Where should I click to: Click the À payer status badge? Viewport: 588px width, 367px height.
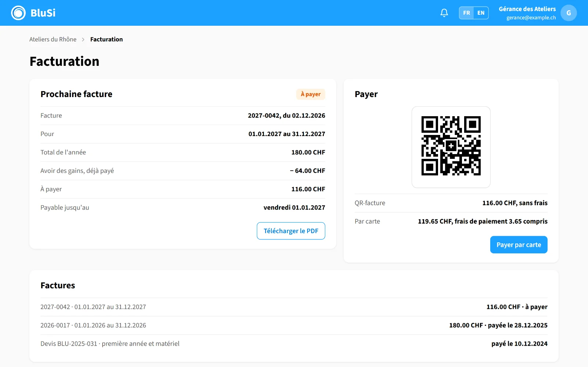pyautogui.click(x=311, y=94)
